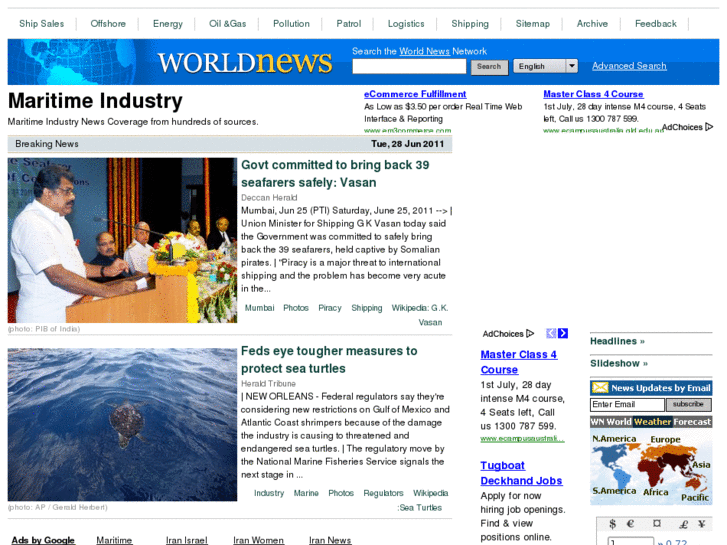The width and height of the screenshot is (727, 545).
Task: Open the English language dropdown
Action: 545,66
